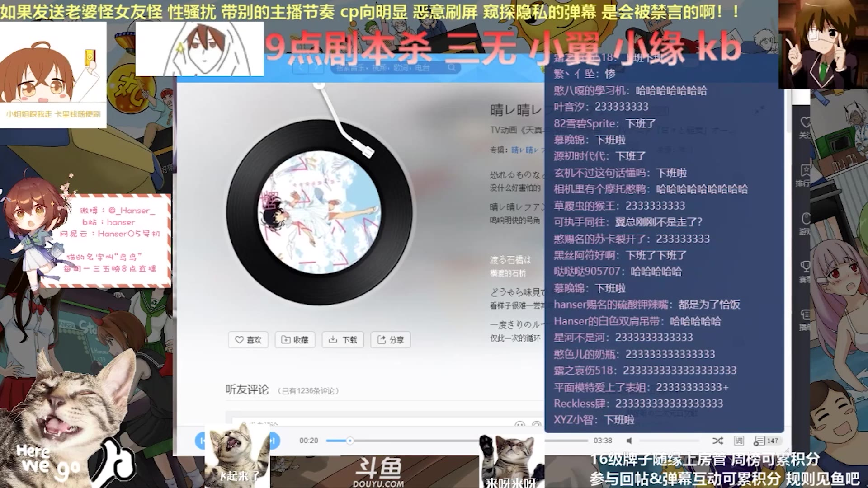Toggle shuffle play mode icon
Image resolution: width=868 pixels, height=488 pixels.
[717, 441]
